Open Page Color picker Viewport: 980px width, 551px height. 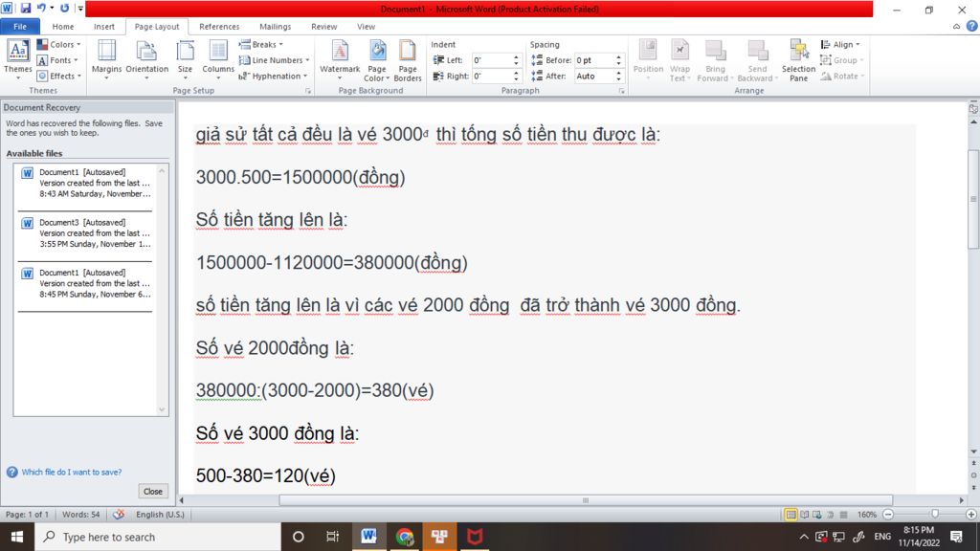377,59
